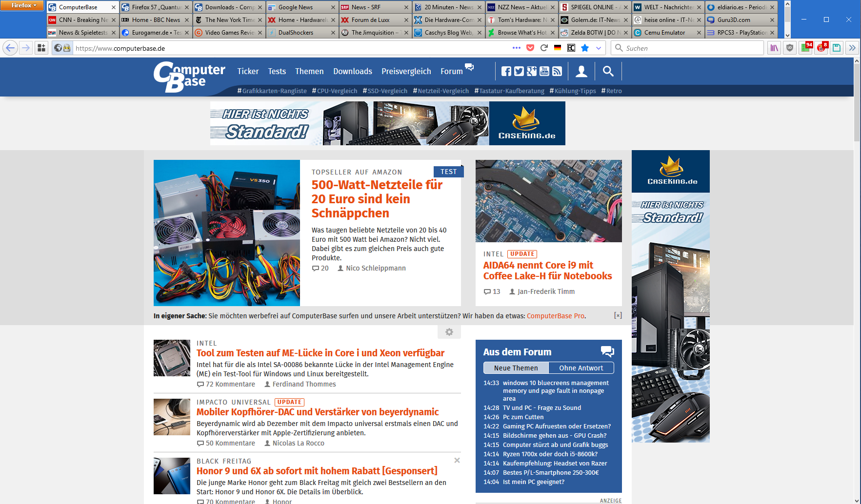Screen dimensions: 861x504
Task: Open the Library bookshelf toolbar icon
Action: [774, 48]
